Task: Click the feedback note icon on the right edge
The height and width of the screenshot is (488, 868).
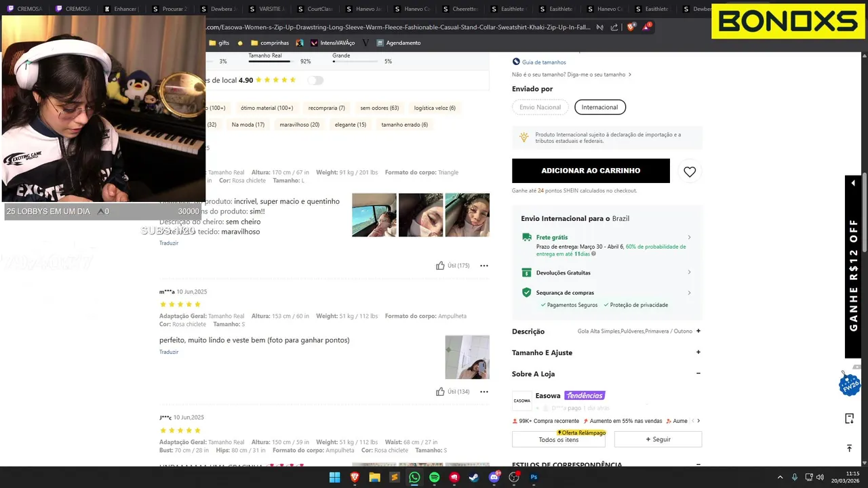Action: [x=849, y=418]
